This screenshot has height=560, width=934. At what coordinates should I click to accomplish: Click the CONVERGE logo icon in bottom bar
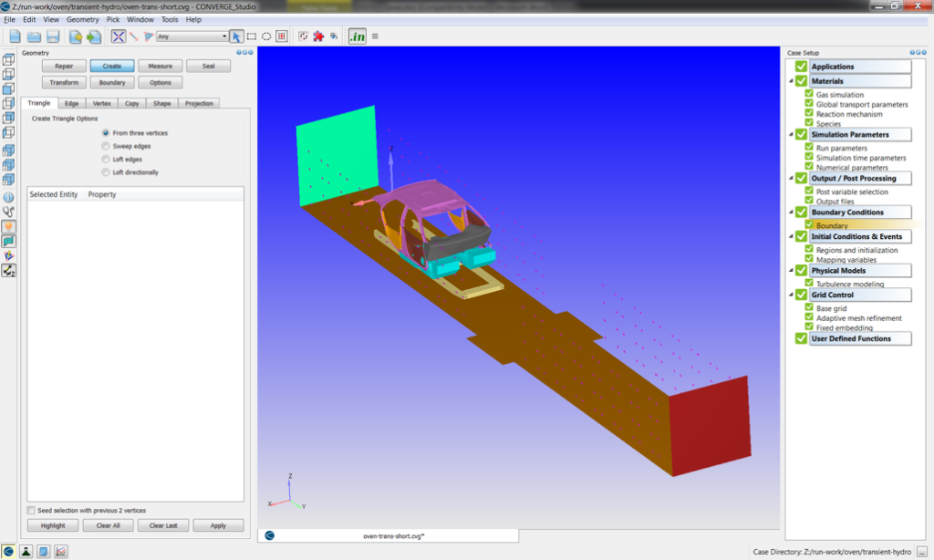[x=8, y=552]
